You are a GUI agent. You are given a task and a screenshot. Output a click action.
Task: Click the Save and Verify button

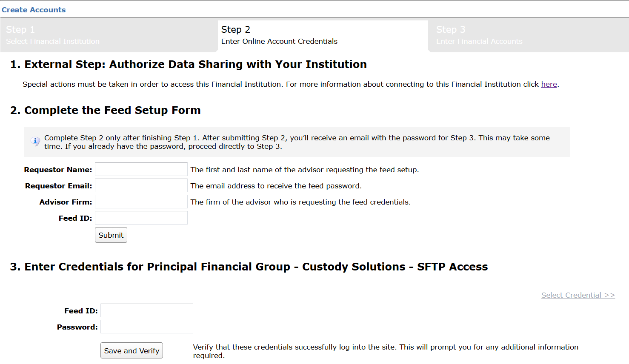click(x=132, y=350)
